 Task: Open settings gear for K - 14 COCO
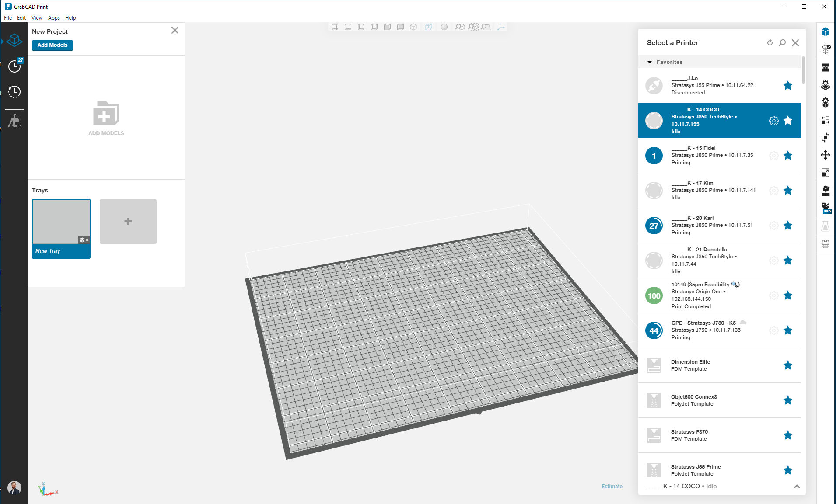[x=773, y=121]
